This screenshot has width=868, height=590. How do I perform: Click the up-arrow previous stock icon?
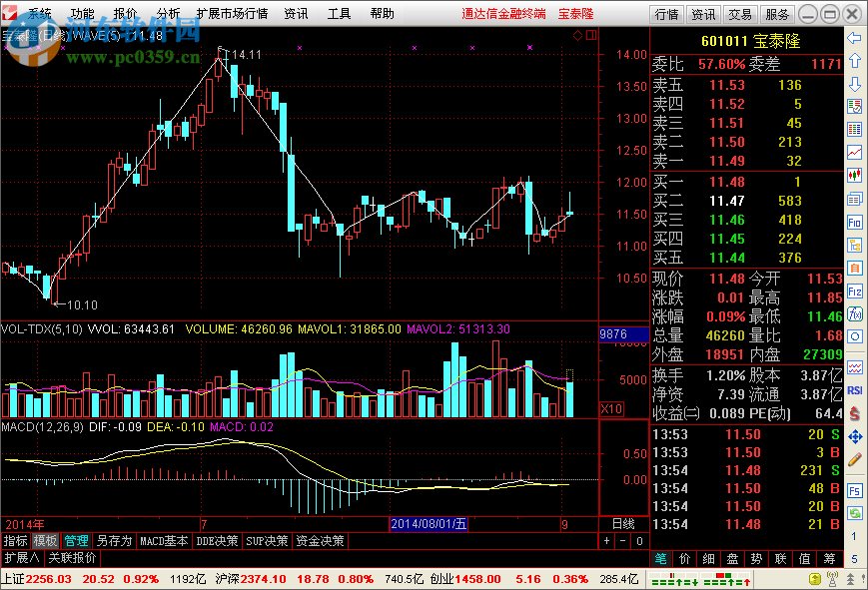coord(854,61)
